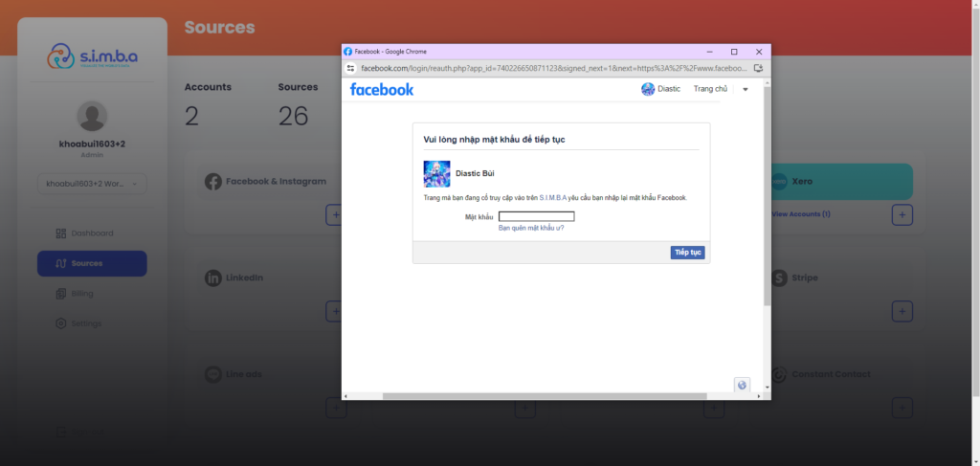Image resolution: width=980 pixels, height=466 pixels.
Task: Click the Diastic profile avatar in header
Action: click(x=648, y=89)
